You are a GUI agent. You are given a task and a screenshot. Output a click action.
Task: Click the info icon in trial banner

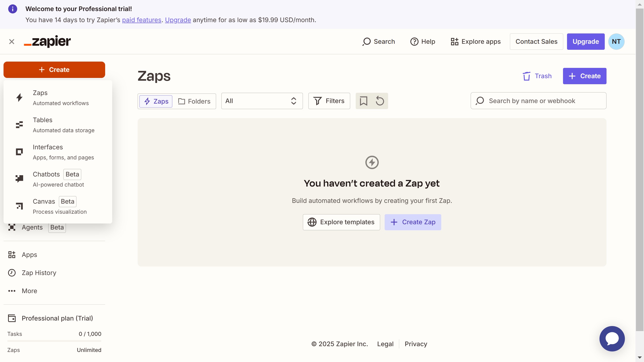tap(13, 9)
